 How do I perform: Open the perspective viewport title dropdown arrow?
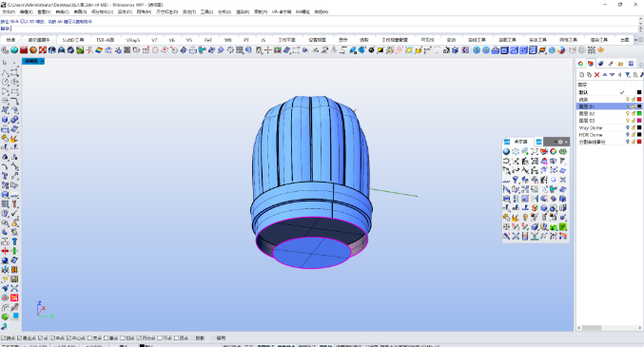point(42,61)
